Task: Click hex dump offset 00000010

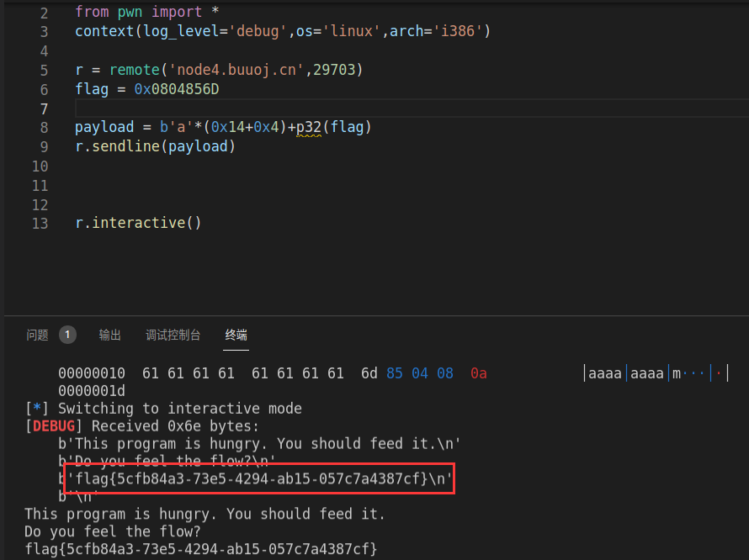Action: click(92, 373)
